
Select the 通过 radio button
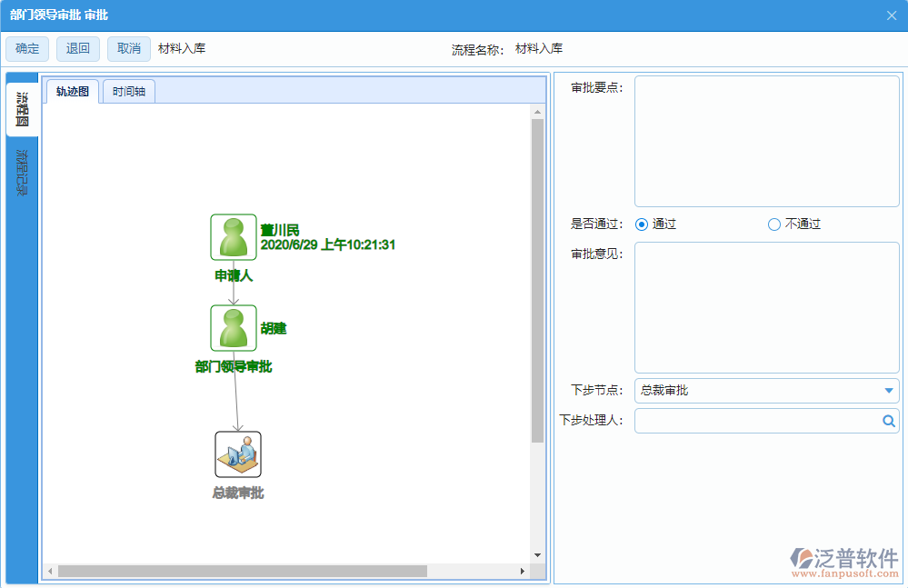point(642,224)
